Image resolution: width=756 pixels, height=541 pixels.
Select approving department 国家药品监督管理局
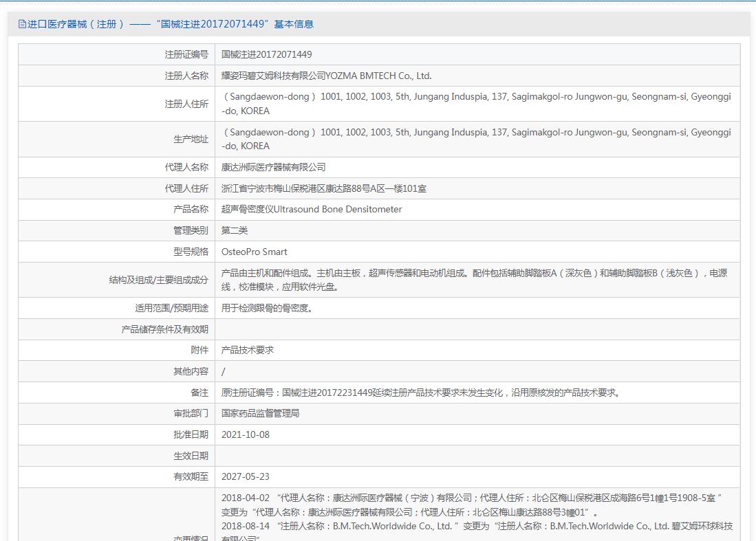[x=260, y=414]
